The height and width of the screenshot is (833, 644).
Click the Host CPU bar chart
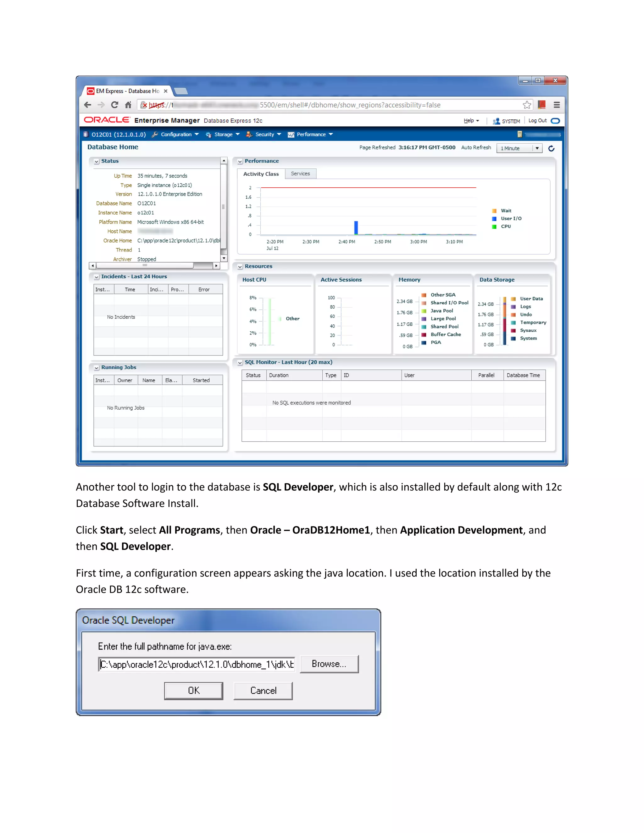[269, 322]
